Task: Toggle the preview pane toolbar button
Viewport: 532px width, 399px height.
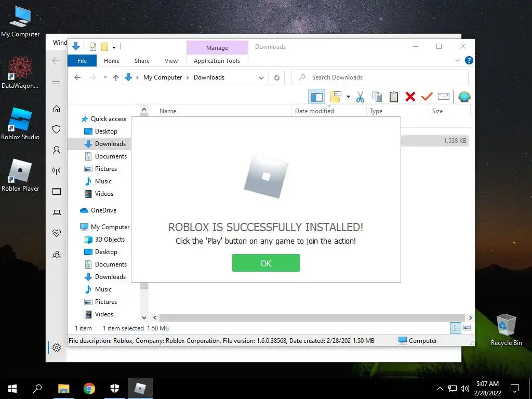Action: coord(316,97)
